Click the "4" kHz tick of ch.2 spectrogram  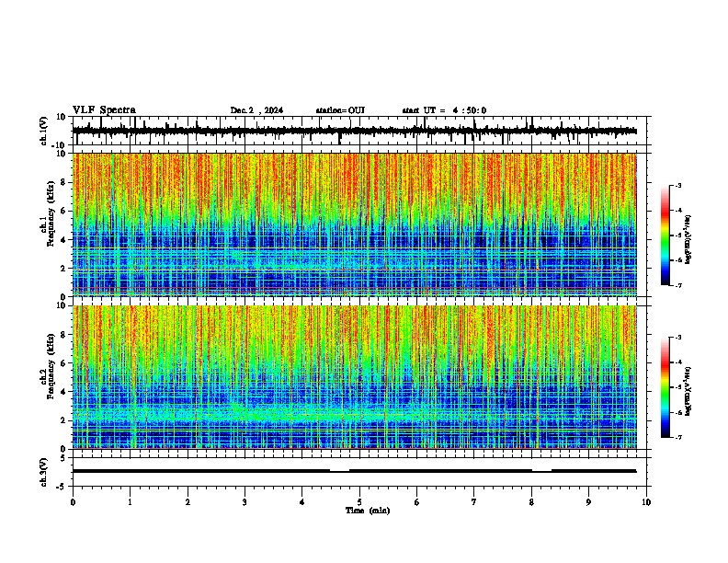[x=63, y=392]
